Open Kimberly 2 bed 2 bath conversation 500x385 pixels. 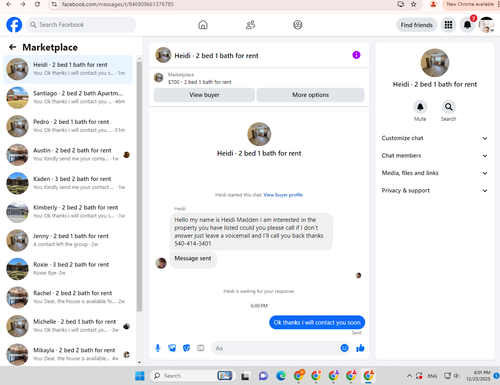click(68, 212)
